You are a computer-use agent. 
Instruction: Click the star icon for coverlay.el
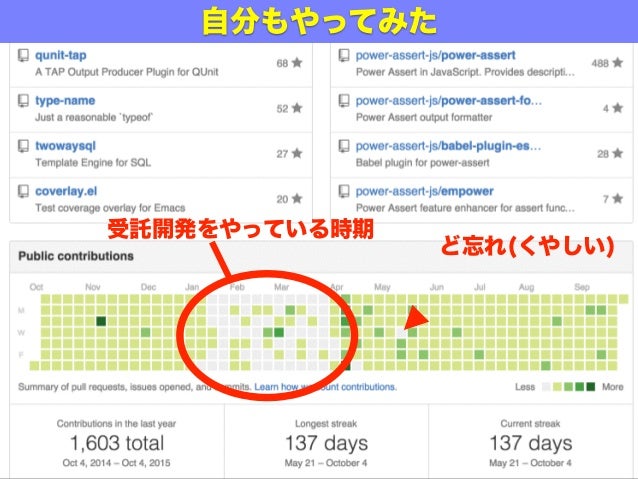[x=297, y=199]
